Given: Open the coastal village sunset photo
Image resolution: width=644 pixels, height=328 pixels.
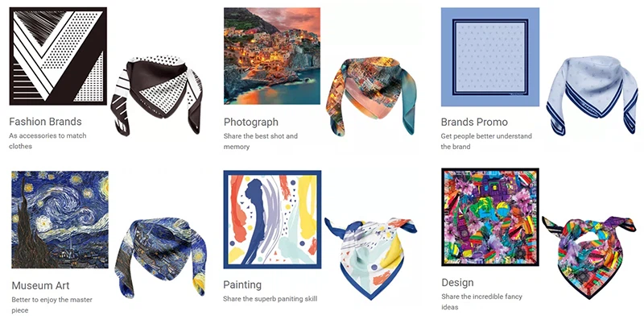Looking at the screenshot, I should tap(272, 56).
